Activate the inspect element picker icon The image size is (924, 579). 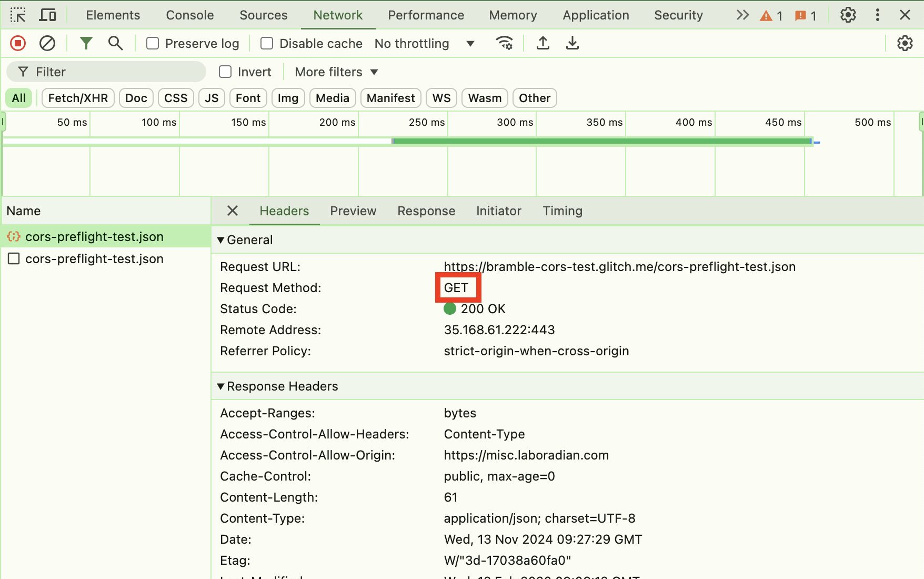18,15
